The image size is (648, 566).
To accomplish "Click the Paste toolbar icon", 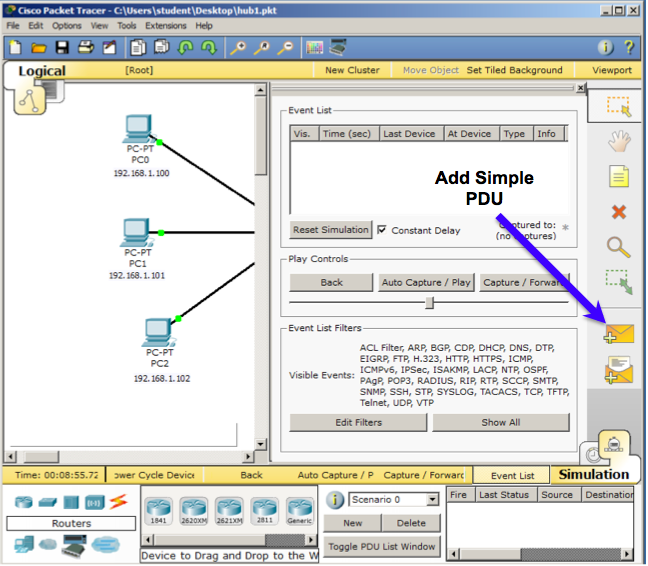I will pos(162,47).
